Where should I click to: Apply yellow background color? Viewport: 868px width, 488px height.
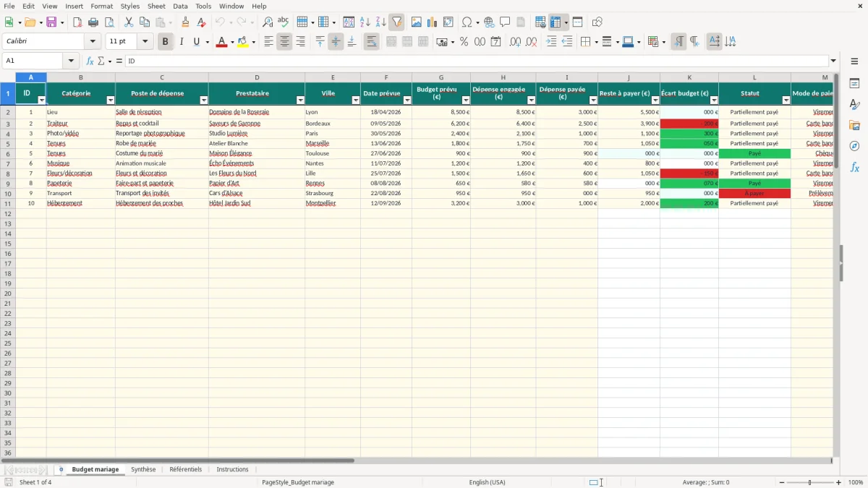click(242, 42)
